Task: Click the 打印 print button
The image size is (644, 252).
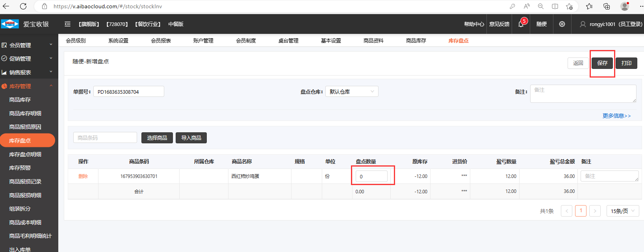Action: point(626,63)
